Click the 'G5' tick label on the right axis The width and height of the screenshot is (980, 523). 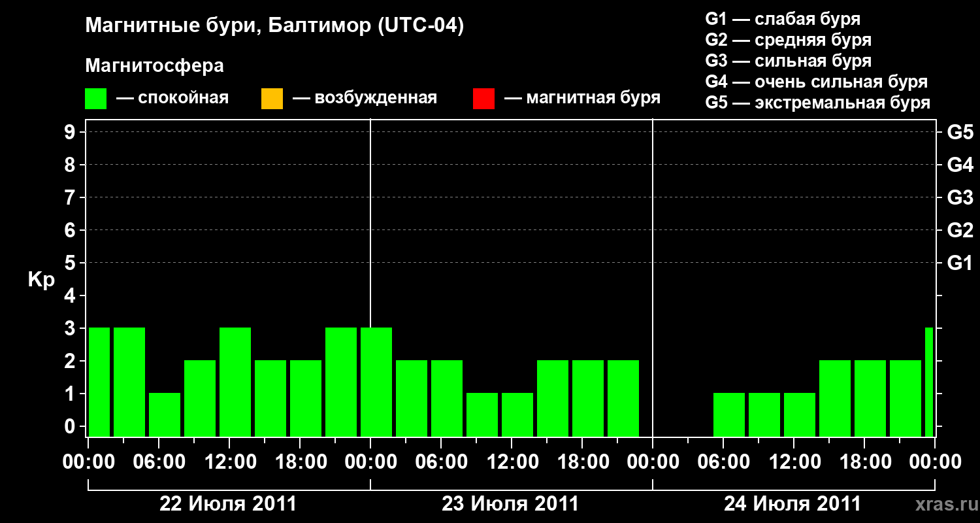click(x=960, y=133)
